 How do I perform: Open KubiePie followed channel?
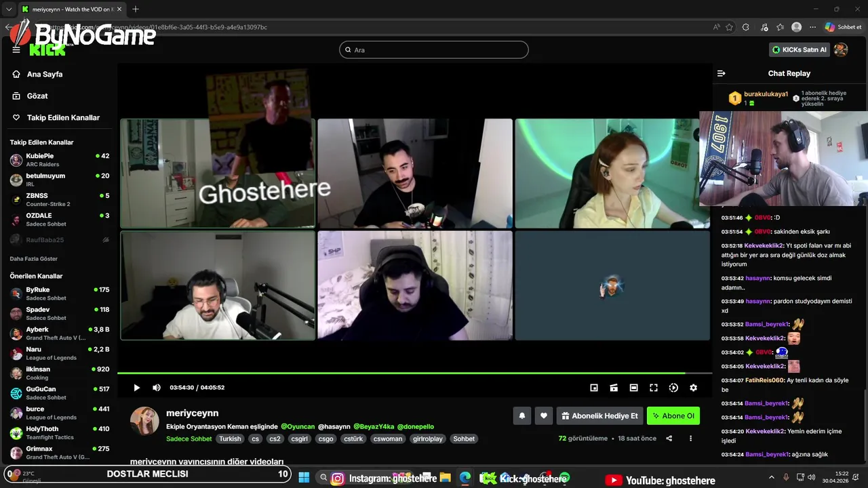coord(60,160)
